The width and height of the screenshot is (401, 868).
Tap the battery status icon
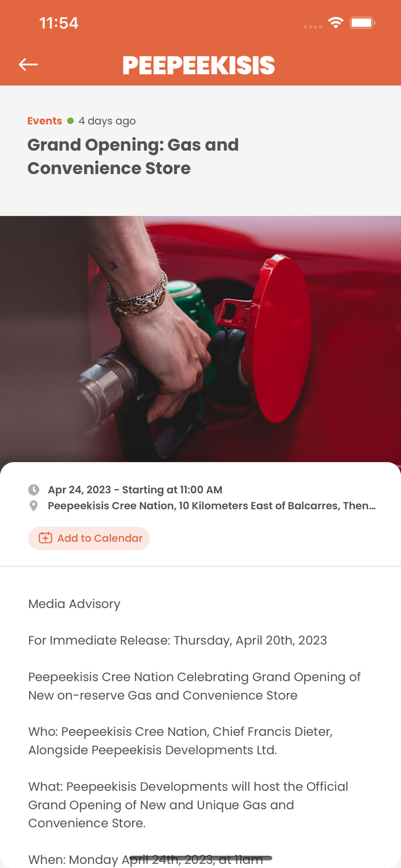coord(362,23)
